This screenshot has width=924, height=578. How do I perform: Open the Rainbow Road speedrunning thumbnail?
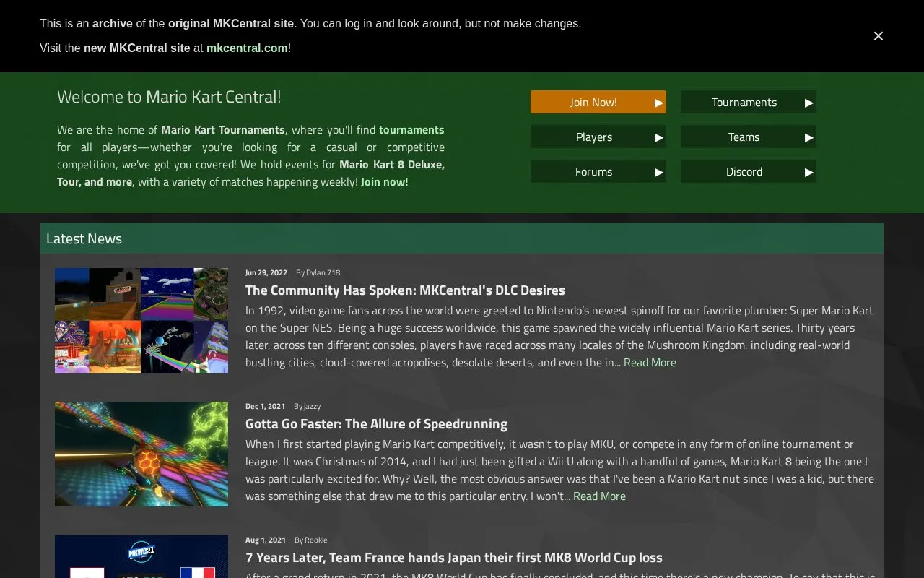(x=141, y=454)
